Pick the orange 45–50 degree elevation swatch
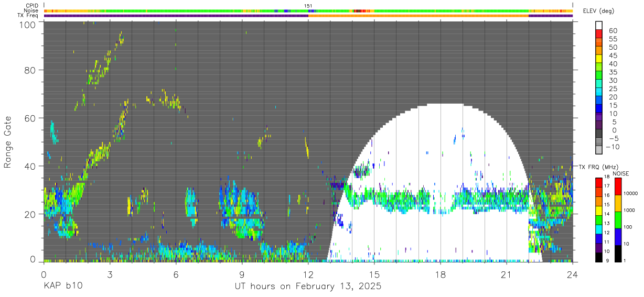The height and width of the screenshot is (297, 644). [x=599, y=51]
